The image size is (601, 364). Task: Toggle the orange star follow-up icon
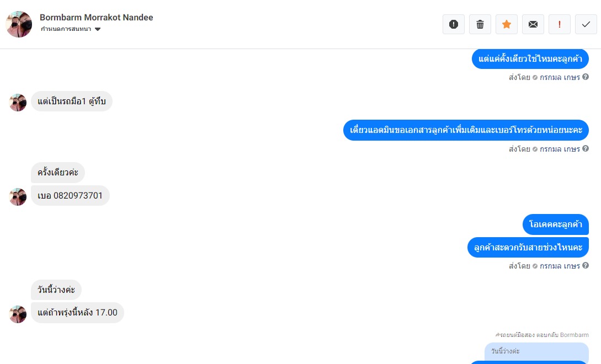click(506, 24)
